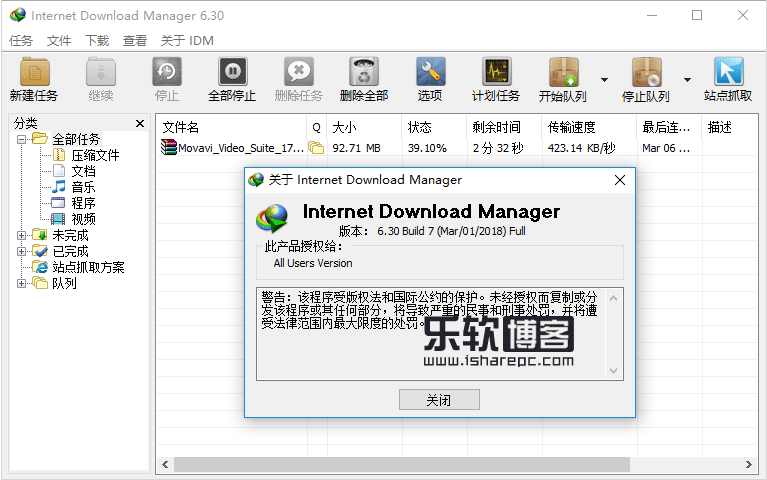The width and height of the screenshot is (767, 480).
Task: Click the 关闭 button in About dialog
Action: click(439, 400)
